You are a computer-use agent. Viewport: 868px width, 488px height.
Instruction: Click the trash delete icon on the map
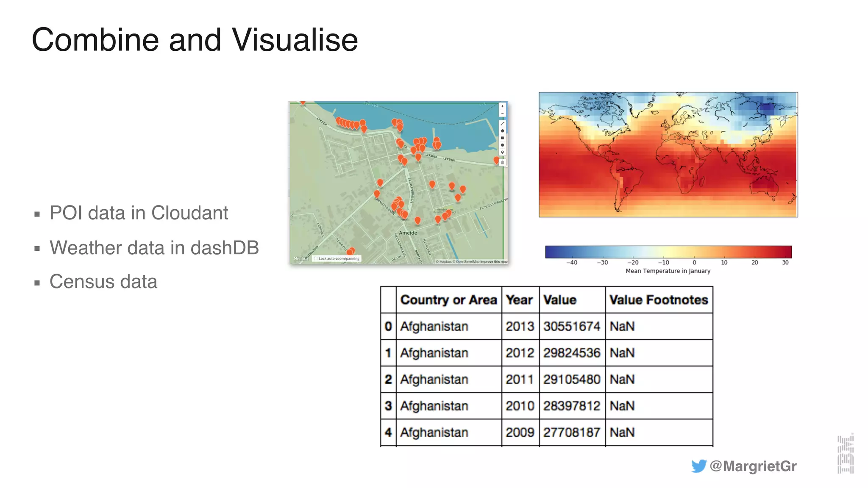[502, 162]
